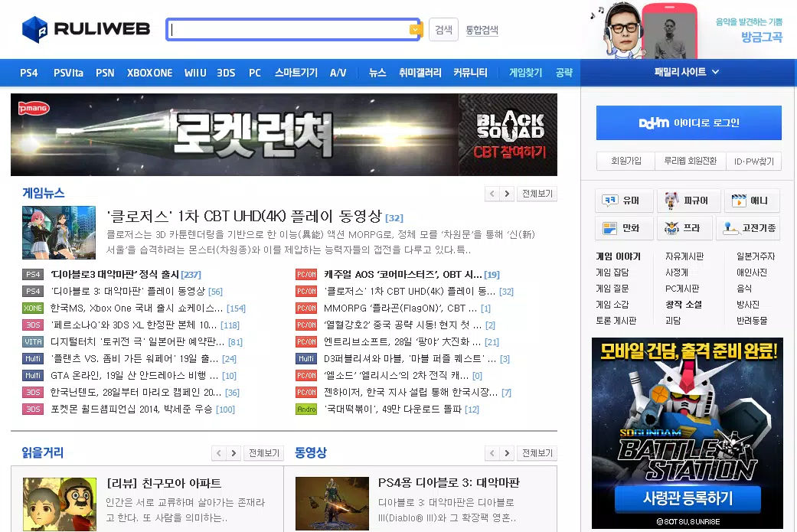Viewport: 797px width, 532px height.
Task: Open the 통합검색 link
Action: pyautogui.click(x=482, y=30)
